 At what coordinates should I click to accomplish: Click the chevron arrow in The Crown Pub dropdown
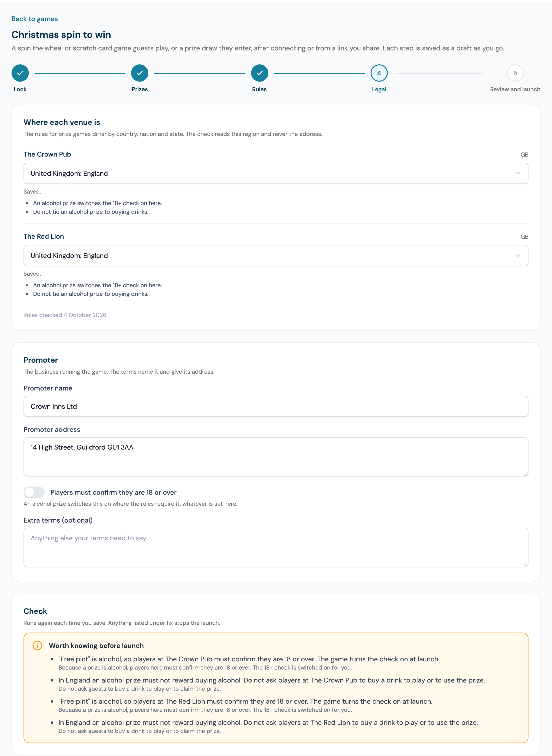click(x=518, y=173)
